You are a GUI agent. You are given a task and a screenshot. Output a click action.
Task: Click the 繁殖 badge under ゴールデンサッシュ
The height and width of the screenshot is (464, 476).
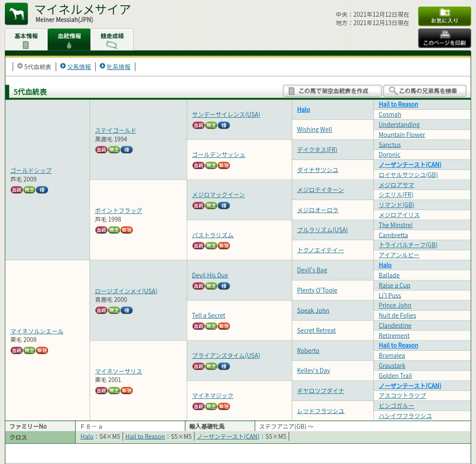[x=224, y=166]
